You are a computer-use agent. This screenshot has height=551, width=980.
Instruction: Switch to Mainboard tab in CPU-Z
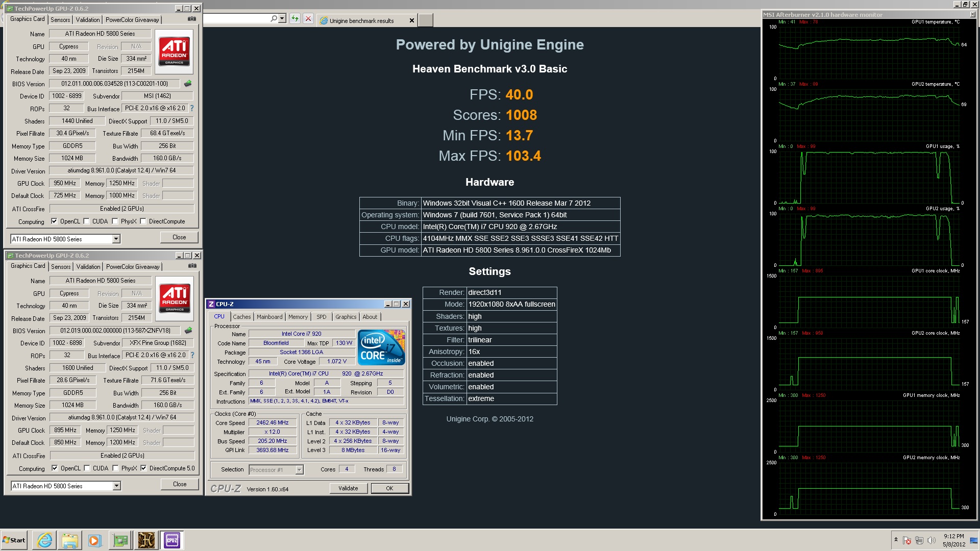(x=269, y=317)
